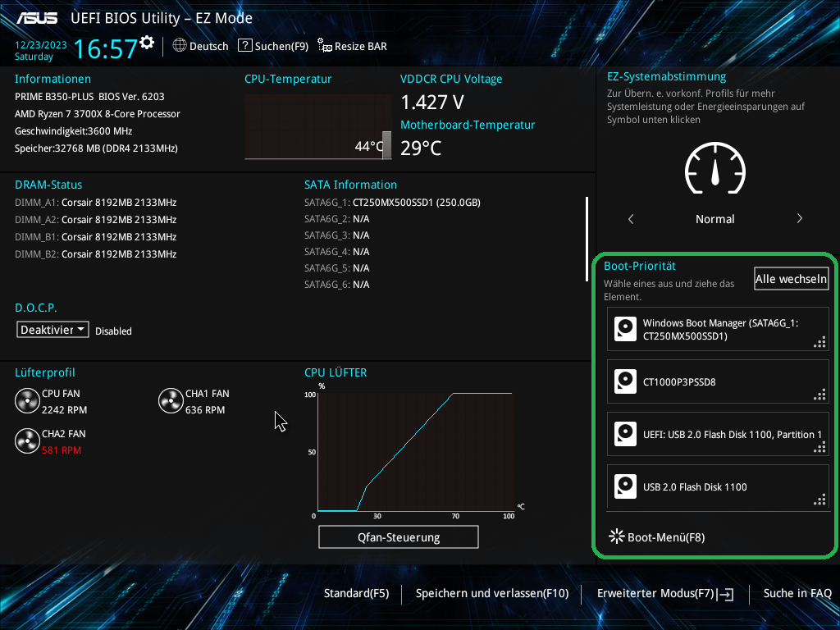The width and height of the screenshot is (840, 630).
Task: Click the Windows Boot Manager disk icon
Action: 625,329
